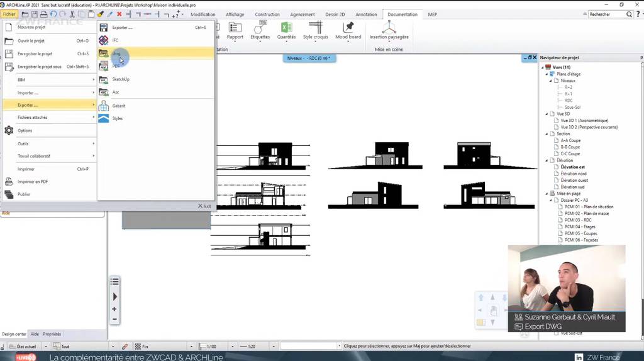
Task: Click the printer icon in quick toolbar
Action: pyautogui.click(x=44, y=14)
